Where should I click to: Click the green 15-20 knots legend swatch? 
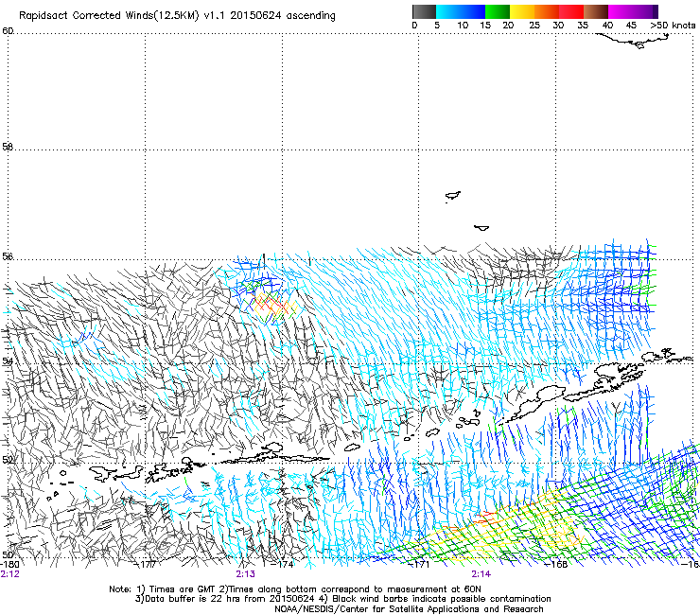pyautogui.click(x=498, y=11)
